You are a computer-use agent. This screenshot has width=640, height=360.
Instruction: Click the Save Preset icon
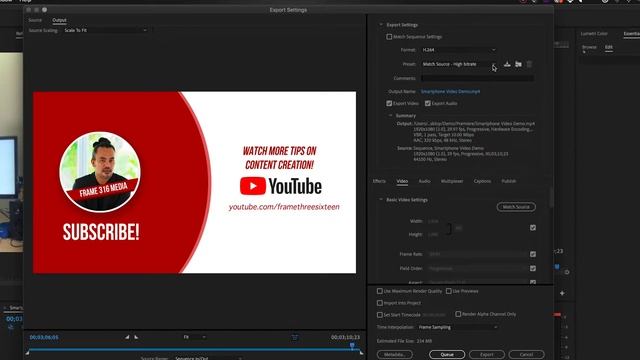507,64
